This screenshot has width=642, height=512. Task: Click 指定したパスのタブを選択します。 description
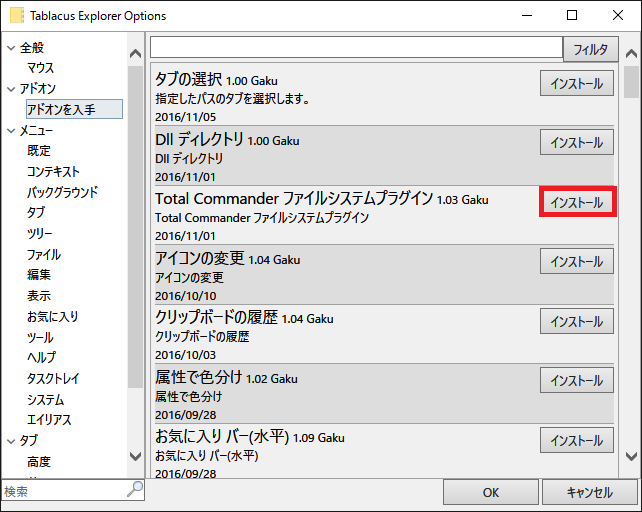pos(232,99)
